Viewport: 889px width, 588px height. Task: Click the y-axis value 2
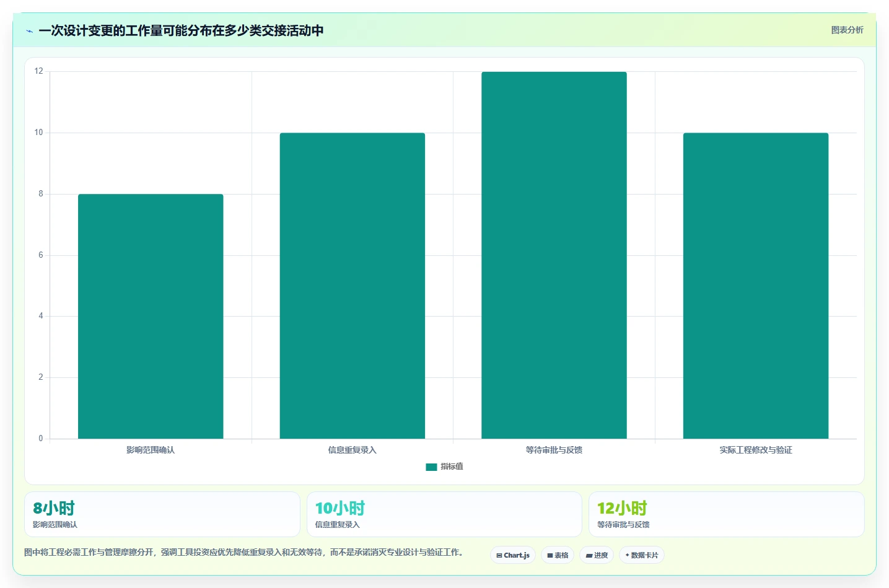tap(41, 377)
